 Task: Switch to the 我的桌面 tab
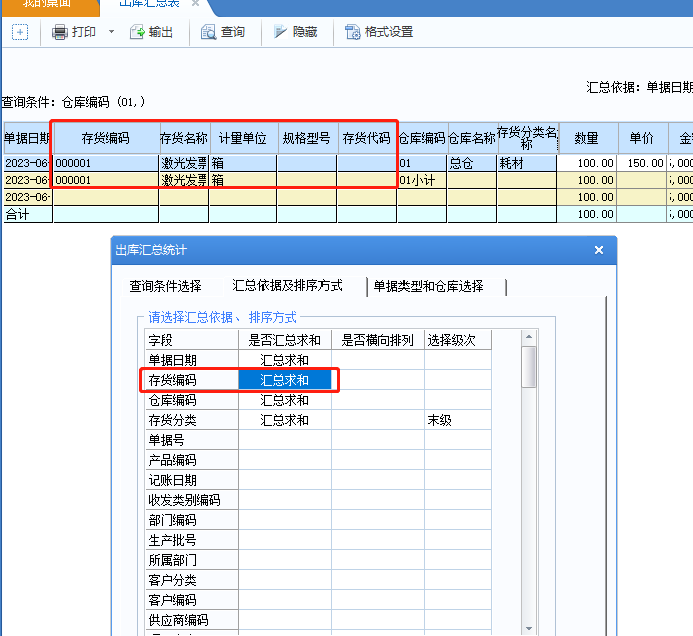(x=47, y=4)
